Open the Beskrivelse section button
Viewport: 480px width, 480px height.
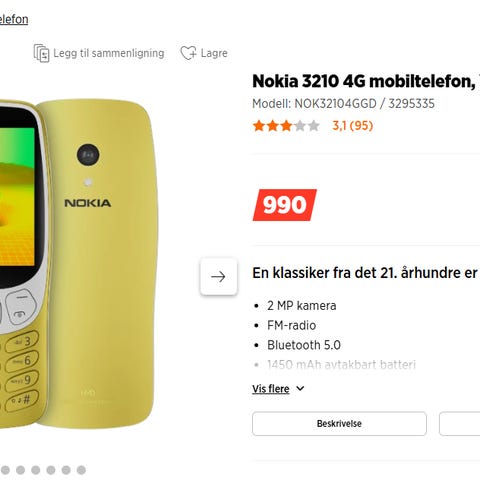click(339, 424)
